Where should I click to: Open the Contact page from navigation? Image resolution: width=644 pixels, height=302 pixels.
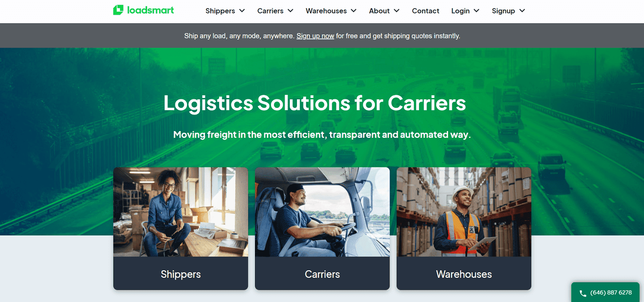tap(426, 11)
